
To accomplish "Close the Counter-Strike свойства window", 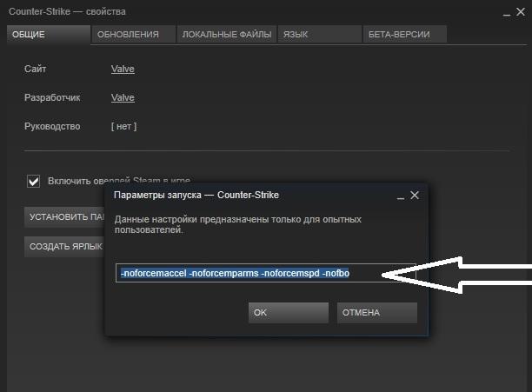I will click(521, 12).
